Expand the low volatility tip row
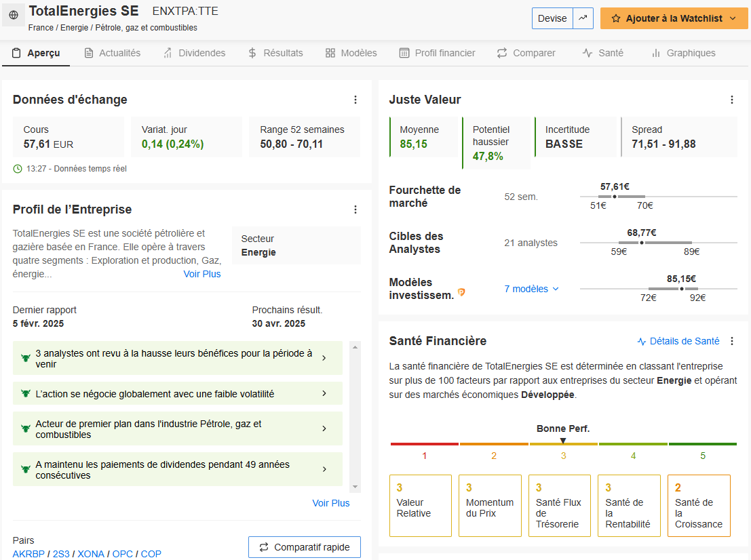The image size is (751, 560). (x=177, y=393)
